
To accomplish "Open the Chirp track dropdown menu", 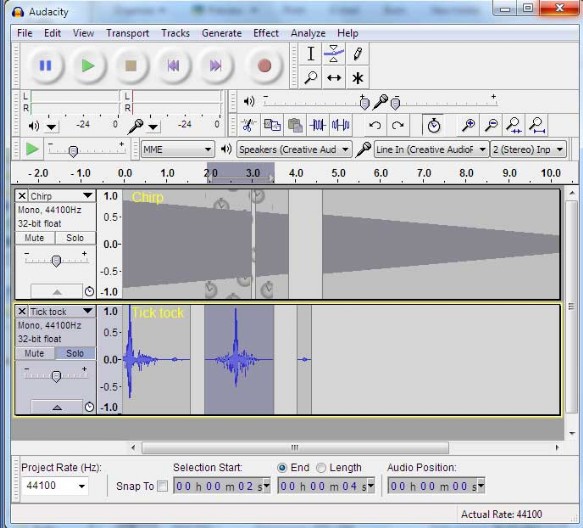I will click(x=88, y=196).
